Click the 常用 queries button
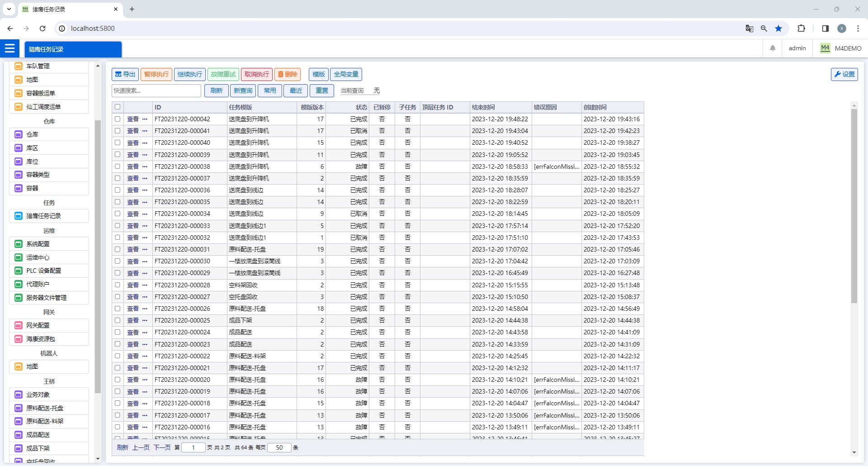This screenshot has width=868, height=466. 270,90
